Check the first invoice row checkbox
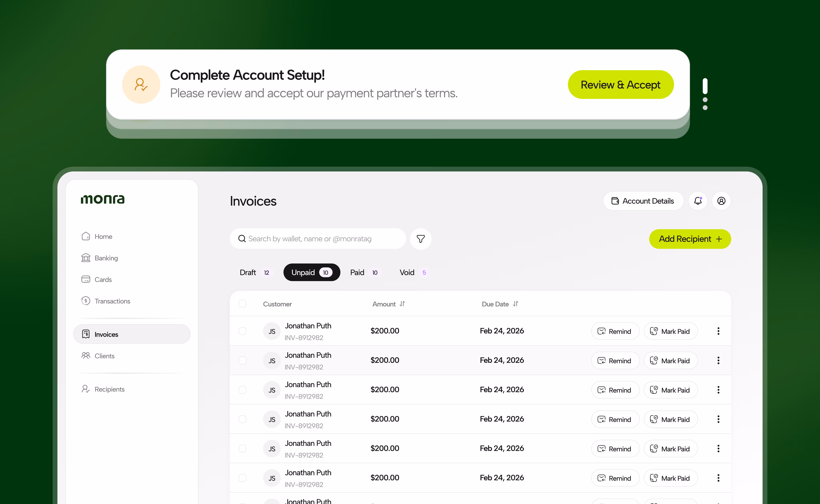 tap(242, 331)
